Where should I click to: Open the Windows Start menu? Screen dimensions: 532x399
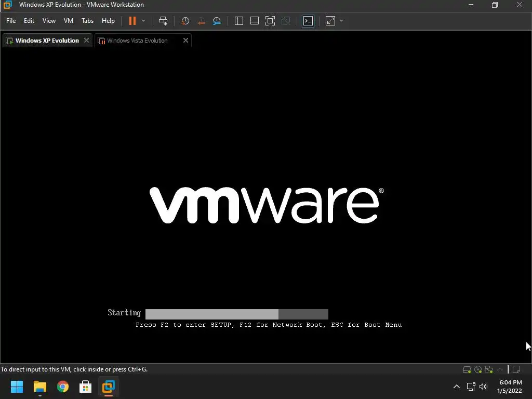click(x=17, y=387)
